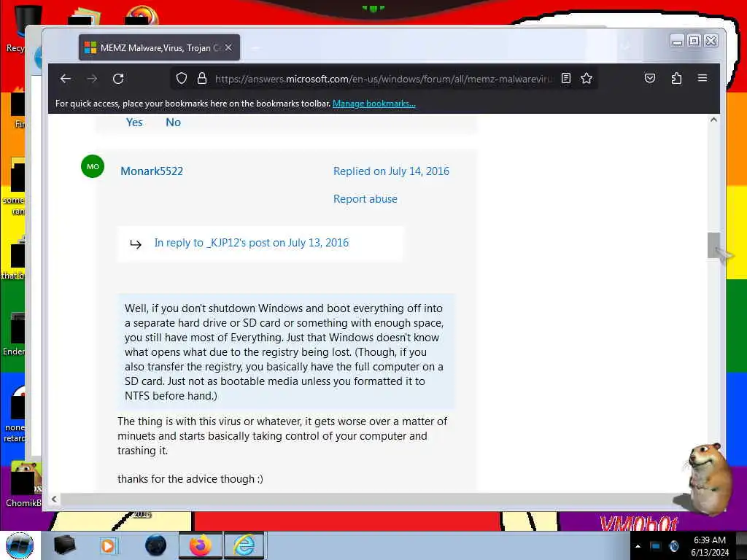Launch media player from taskbar
The image size is (747, 560).
click(108, 545)
